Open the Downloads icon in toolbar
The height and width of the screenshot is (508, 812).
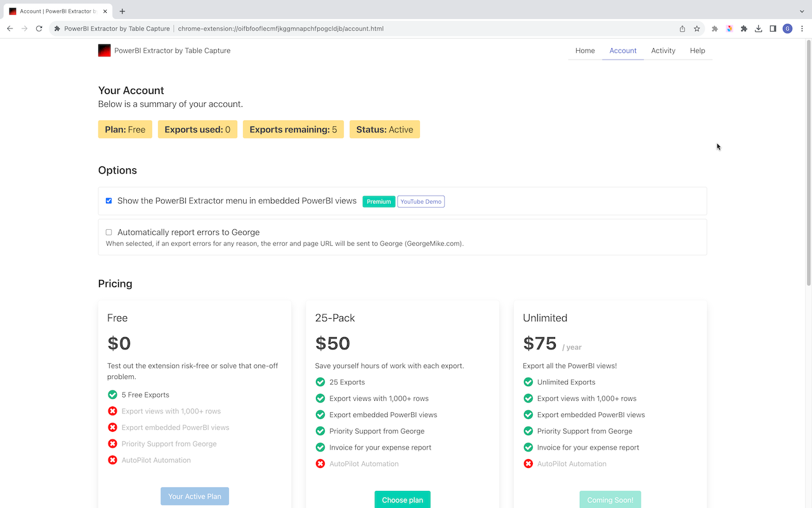pyautogui.click(x=758, y=29)
